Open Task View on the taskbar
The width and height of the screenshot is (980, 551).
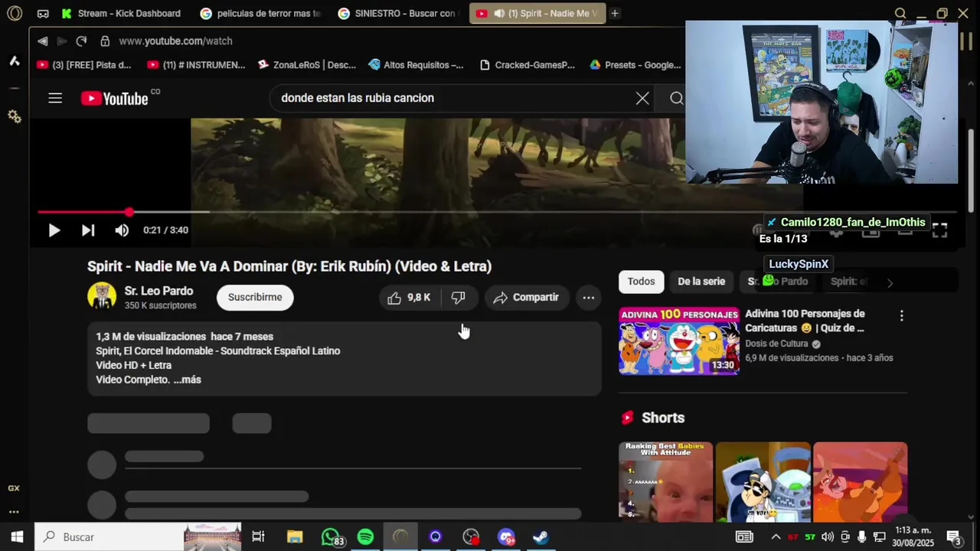tap(258, 537)
